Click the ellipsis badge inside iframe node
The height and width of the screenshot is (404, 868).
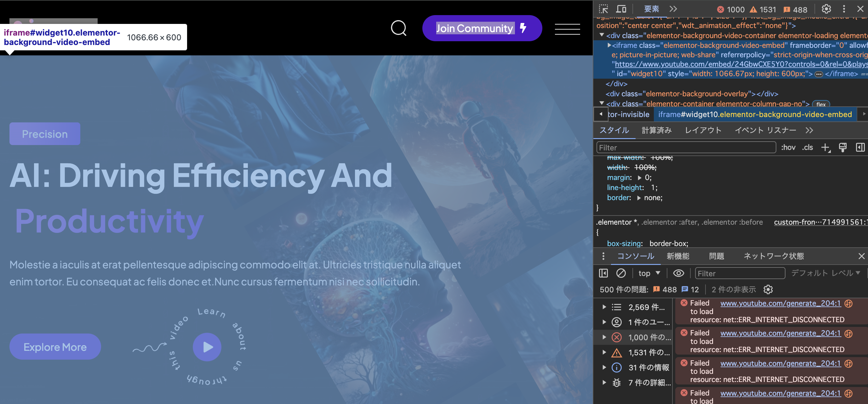coord(819,74)
